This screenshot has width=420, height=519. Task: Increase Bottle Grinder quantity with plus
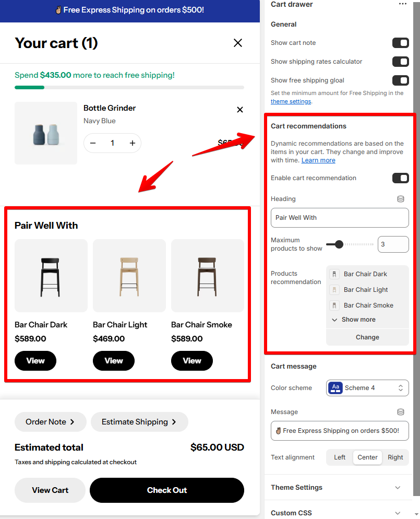click(x=133, y=143)
